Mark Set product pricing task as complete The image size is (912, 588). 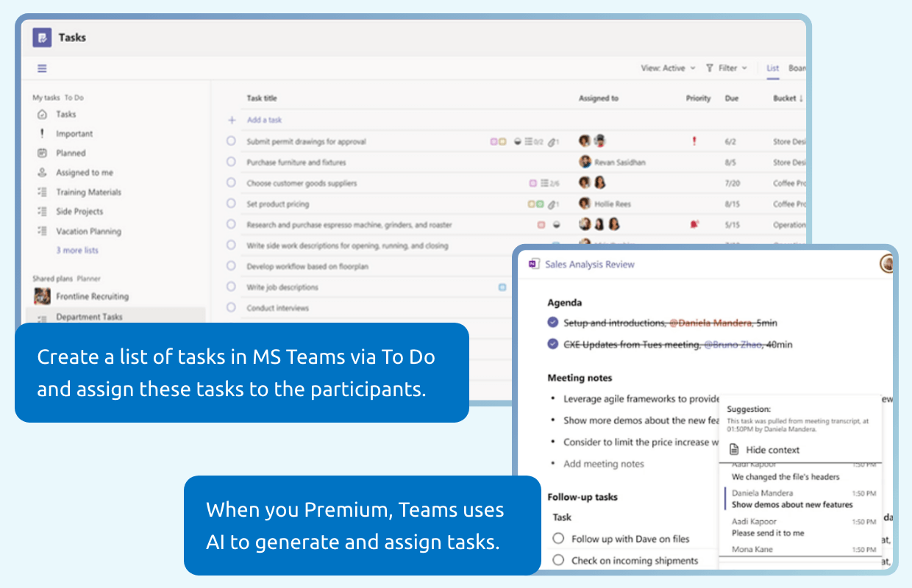tap(232, 203)
